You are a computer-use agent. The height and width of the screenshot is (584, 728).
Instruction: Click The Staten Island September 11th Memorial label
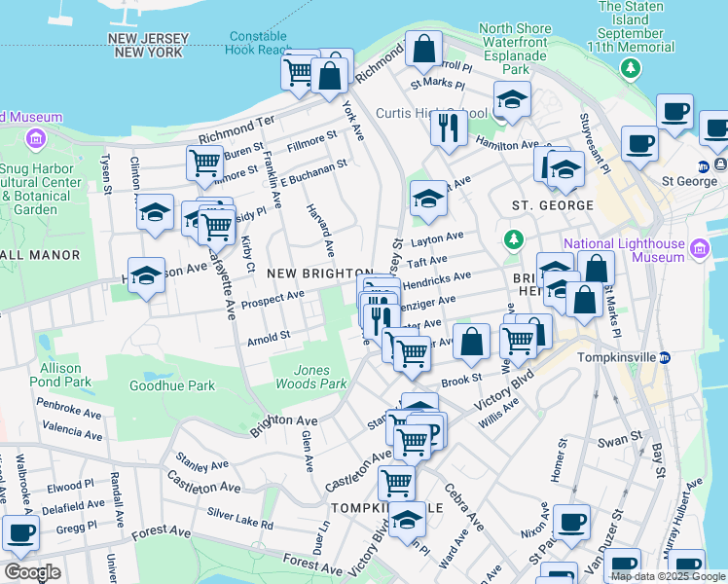point(631,27)
